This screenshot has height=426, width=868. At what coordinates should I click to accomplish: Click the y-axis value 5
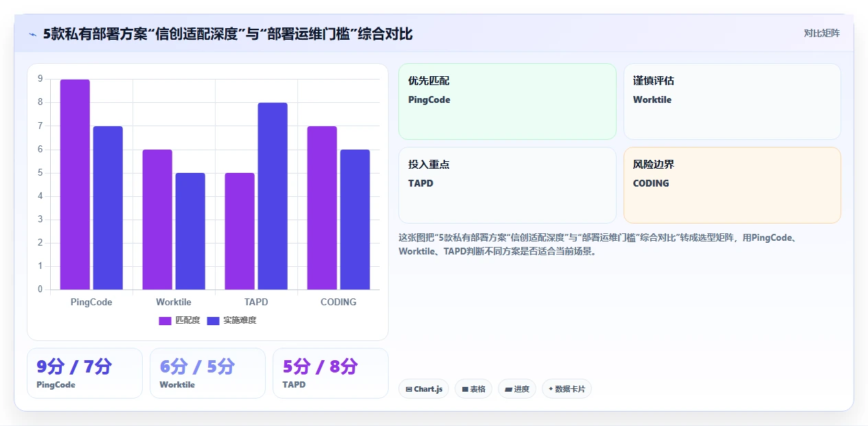[x=41, y=172]
